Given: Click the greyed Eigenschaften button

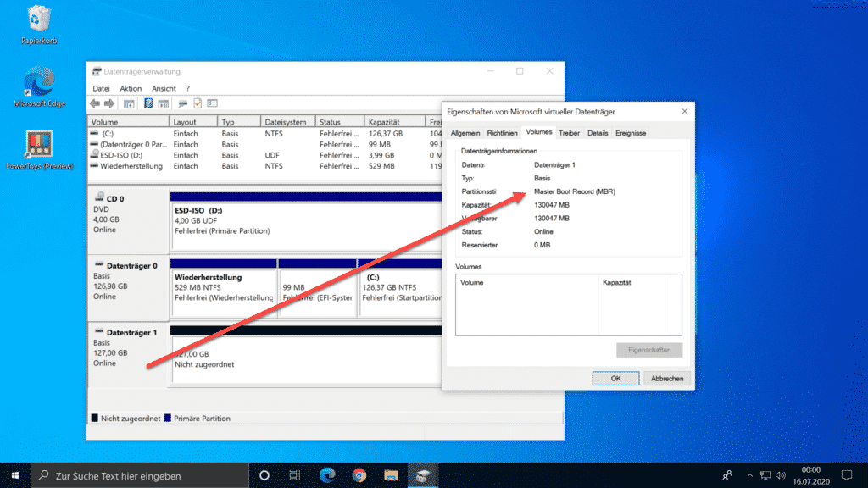Looking at the screenshot, I should [x=649, y=350].
